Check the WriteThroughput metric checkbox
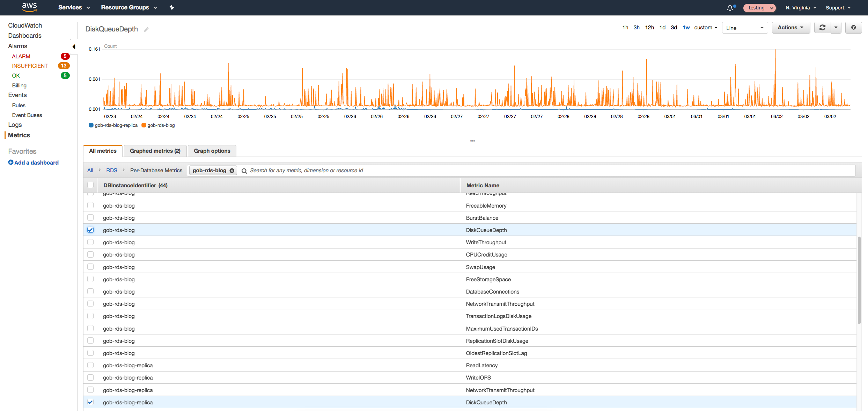868x411 pixels. [90, 242]
